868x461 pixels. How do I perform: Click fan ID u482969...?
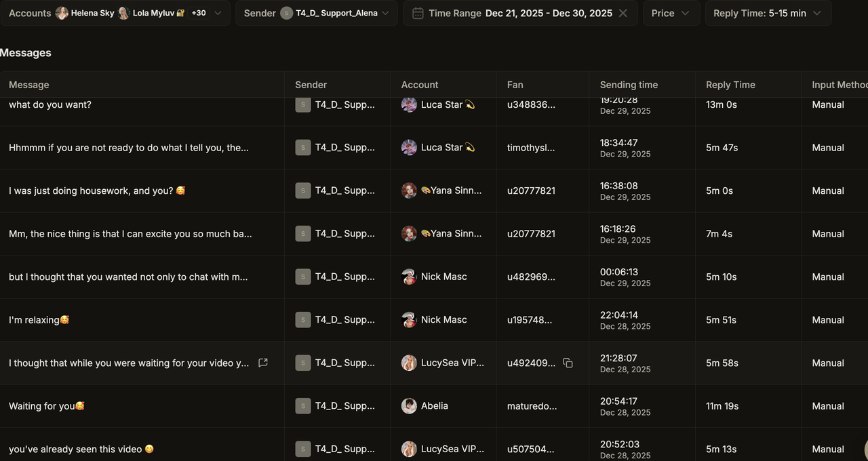531,277
